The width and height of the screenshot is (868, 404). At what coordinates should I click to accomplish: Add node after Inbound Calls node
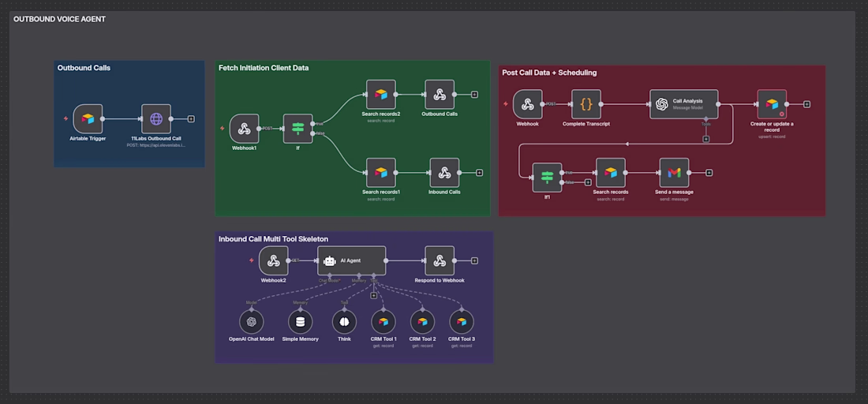tap(480, 173)
